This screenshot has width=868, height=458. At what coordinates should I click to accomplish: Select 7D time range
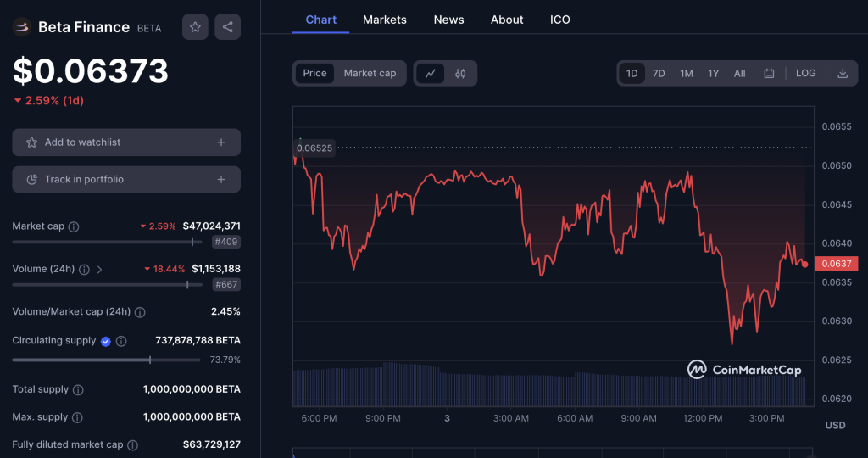[x=658, y=73]
